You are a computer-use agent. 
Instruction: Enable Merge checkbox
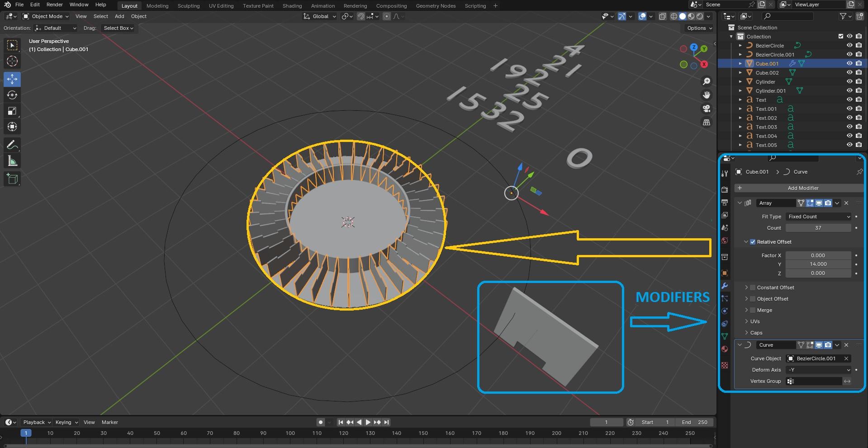[x=753, y=310]
